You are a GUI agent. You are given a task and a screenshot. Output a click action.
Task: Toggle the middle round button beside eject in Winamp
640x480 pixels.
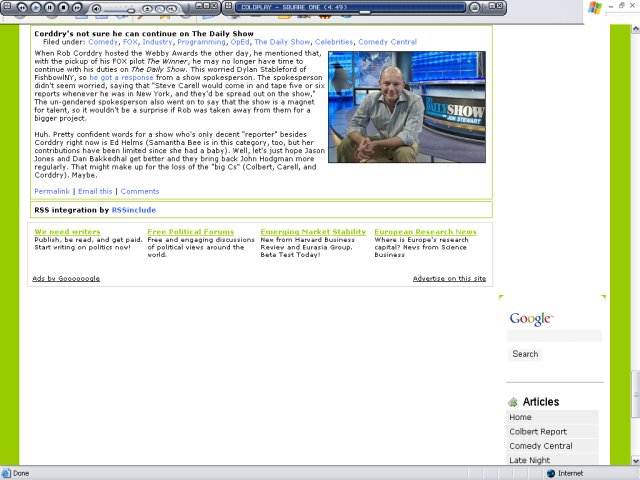tap(160, 9)
